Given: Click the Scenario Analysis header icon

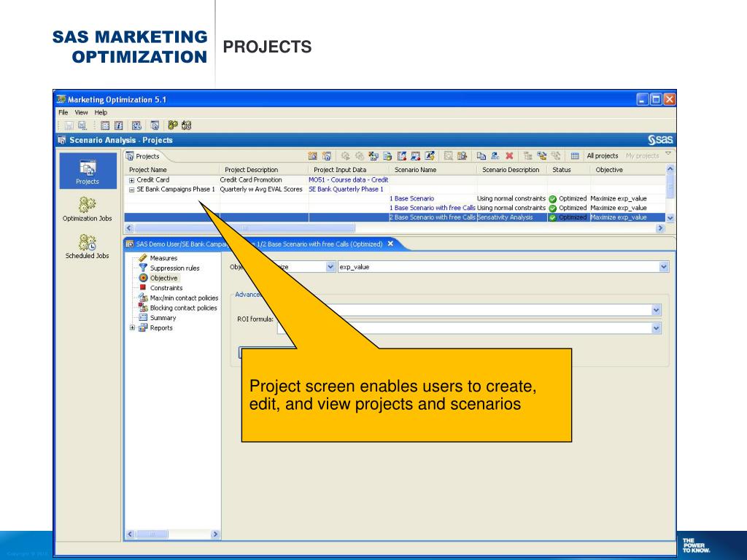Looking at the screenshot, I should (x=62, y=140).
